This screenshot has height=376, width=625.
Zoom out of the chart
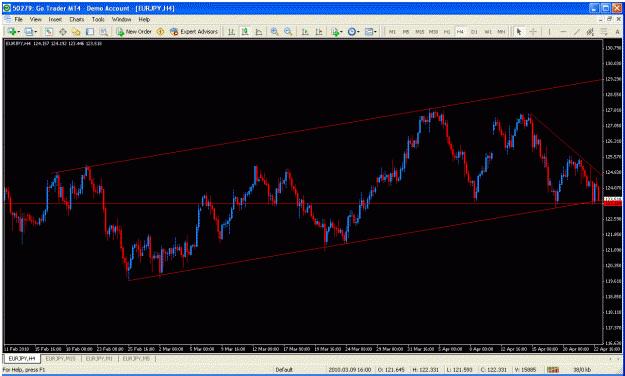tap(288, 31)
